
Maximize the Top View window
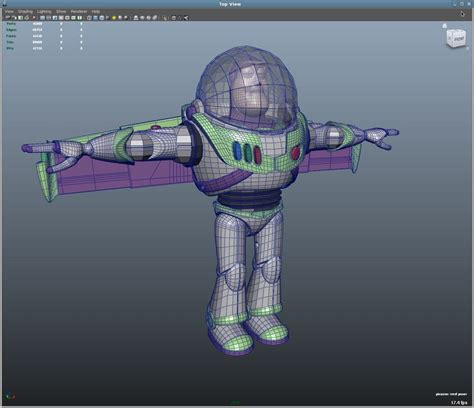[462, 4]
